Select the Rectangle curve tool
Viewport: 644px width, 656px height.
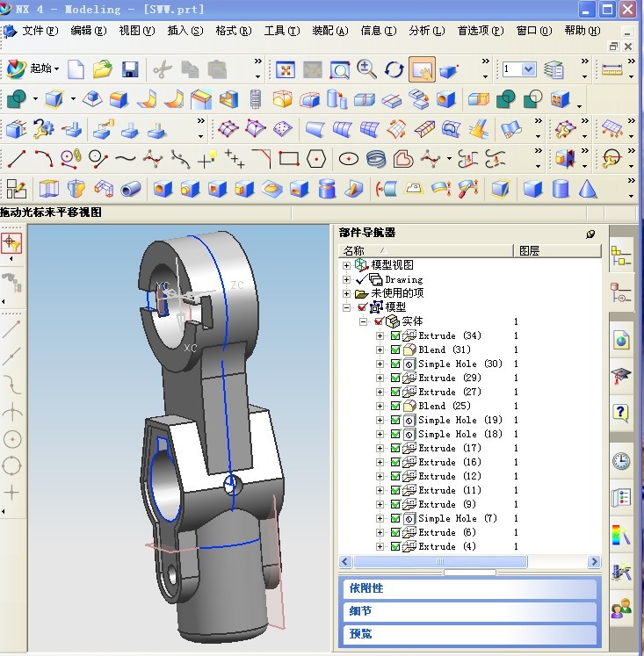point(289,159)
